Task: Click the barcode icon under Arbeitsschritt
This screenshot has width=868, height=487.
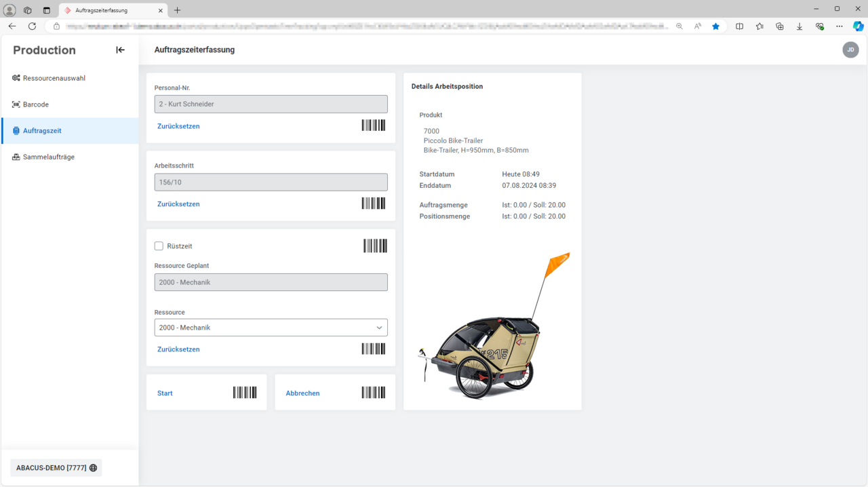Action: 374,203
